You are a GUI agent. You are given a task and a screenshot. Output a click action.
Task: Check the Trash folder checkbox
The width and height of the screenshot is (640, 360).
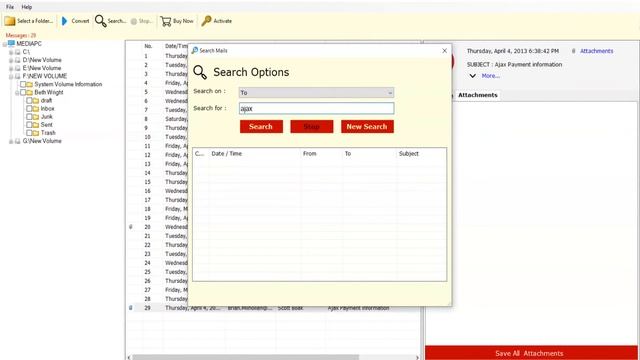pyautogui.click(x=29, y=133)
